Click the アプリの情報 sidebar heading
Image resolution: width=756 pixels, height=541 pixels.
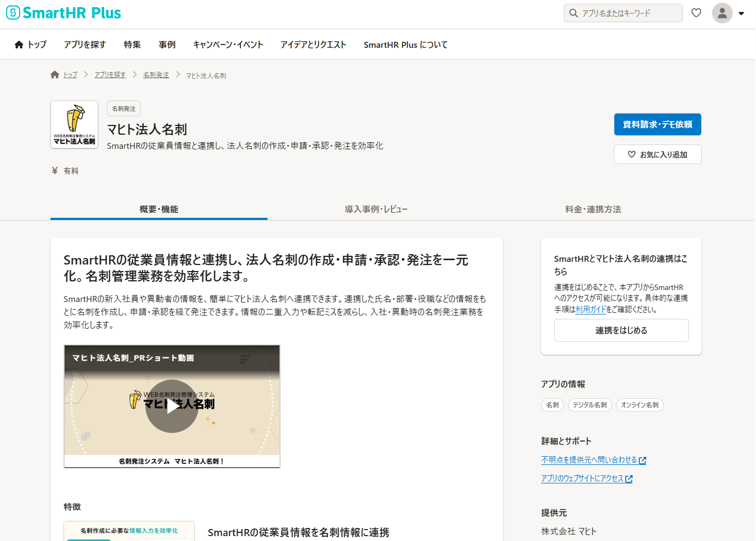point(563,384)
